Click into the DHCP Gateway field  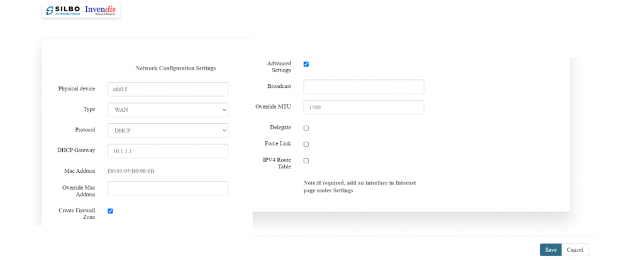click(167, 151)
